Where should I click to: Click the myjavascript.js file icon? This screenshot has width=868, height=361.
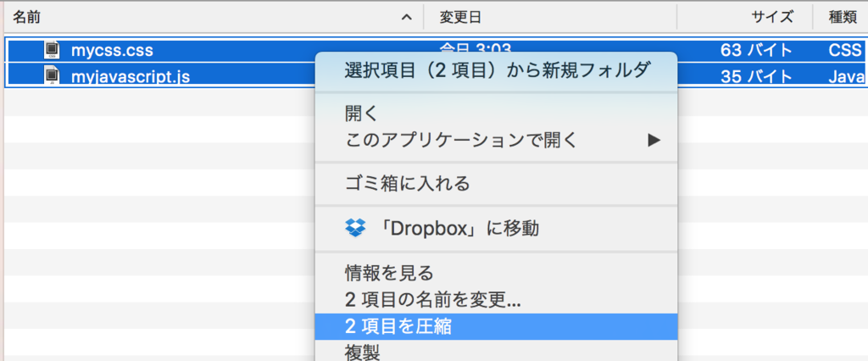pos(53,76)
